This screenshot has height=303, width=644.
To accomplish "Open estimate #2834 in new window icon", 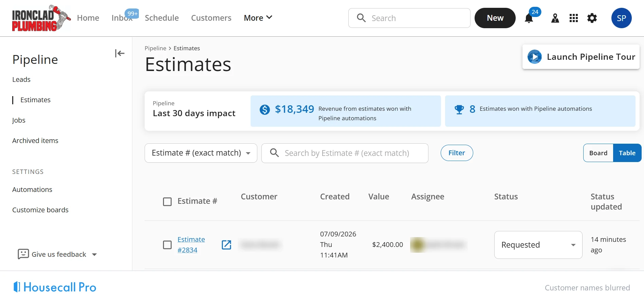I will point(226,245).
